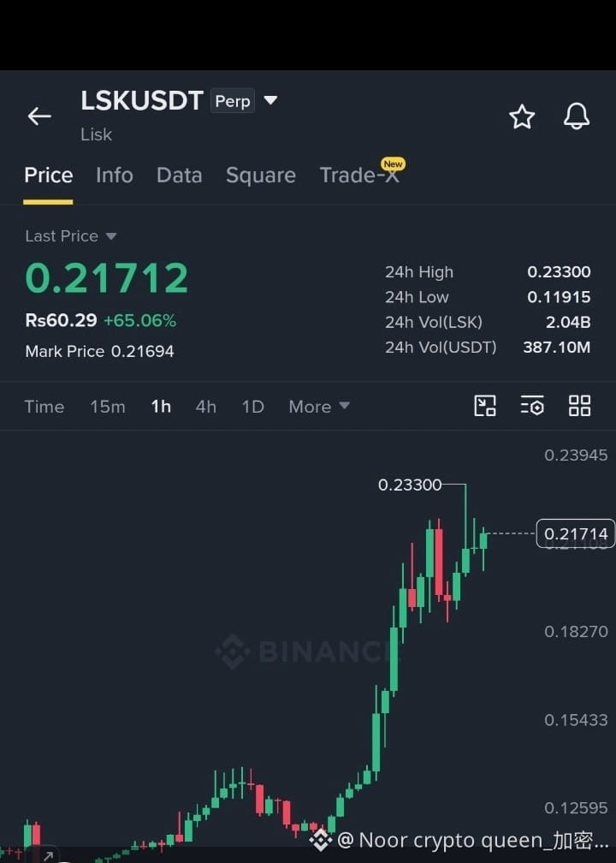
Task: Open the chart drawing tools icon
Action: coord(484,406)
